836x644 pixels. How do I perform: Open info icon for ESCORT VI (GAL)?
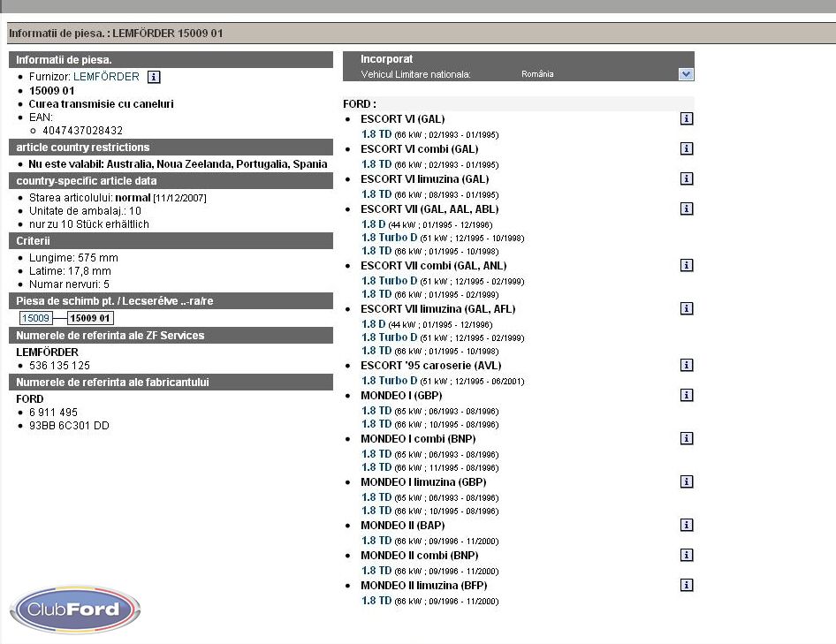point(687,118)
